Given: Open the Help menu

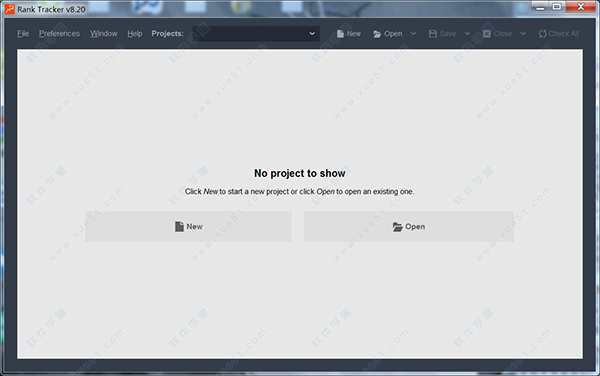Looking at the screenshot, I should [x=135, y=34].
